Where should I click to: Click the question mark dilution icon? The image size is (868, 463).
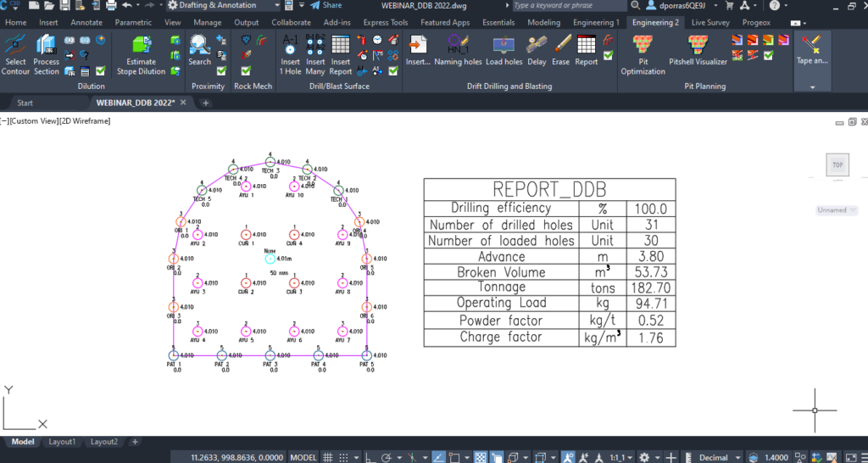(85, 55)
